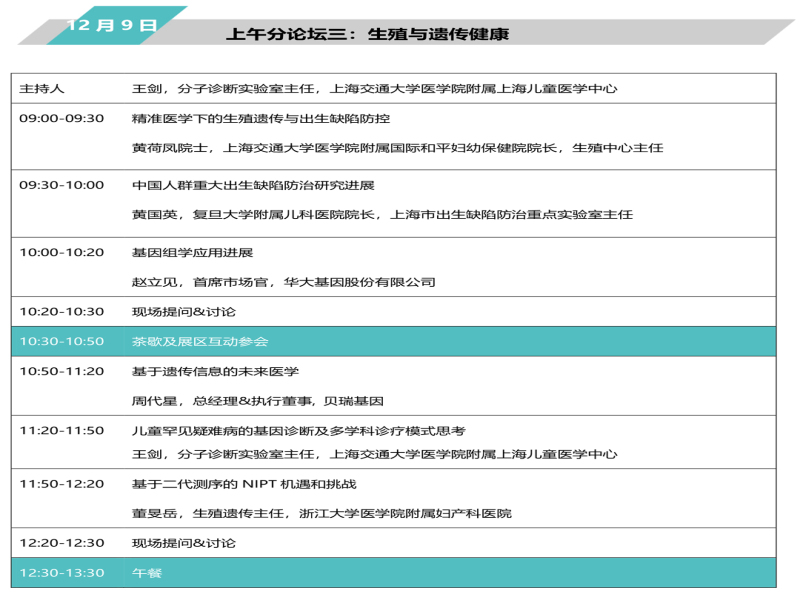Click 现场提问&讨论 in the 12:20 row

(184, 543)
